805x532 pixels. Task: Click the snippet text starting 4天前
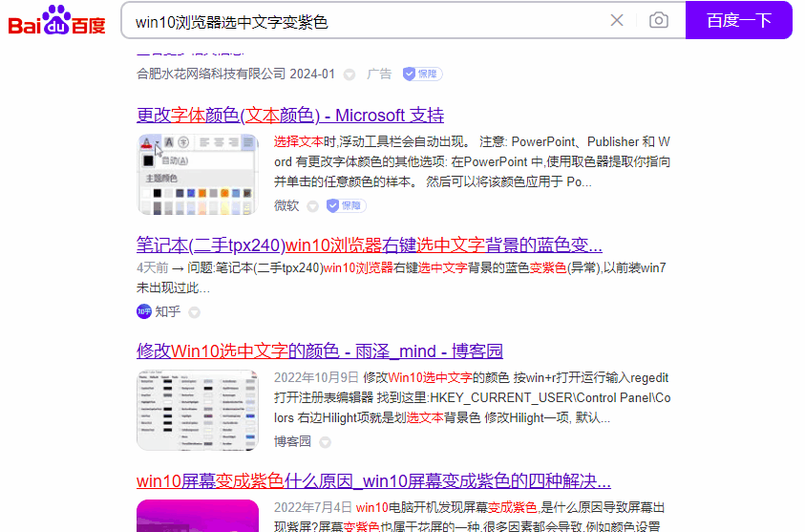(401, 278)
